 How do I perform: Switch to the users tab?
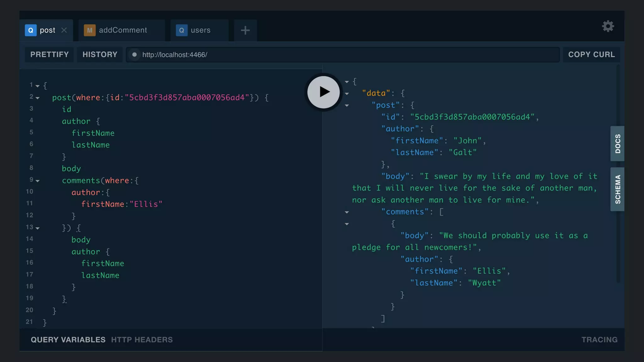200,30
